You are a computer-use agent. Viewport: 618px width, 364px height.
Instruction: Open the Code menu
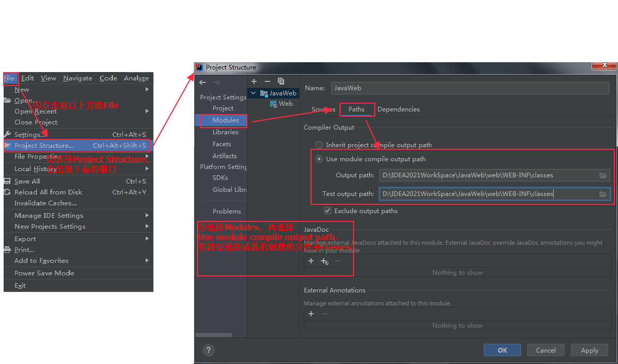[108, 78]
